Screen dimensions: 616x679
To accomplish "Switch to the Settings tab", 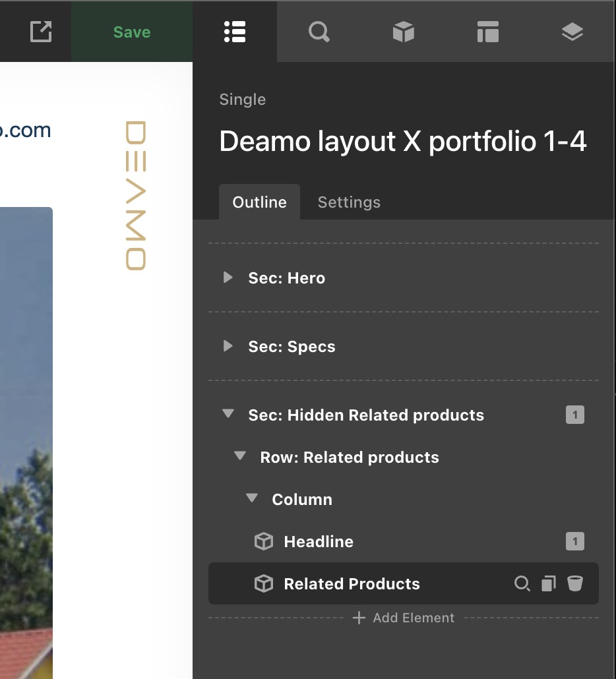I will [x=349, y=202].
